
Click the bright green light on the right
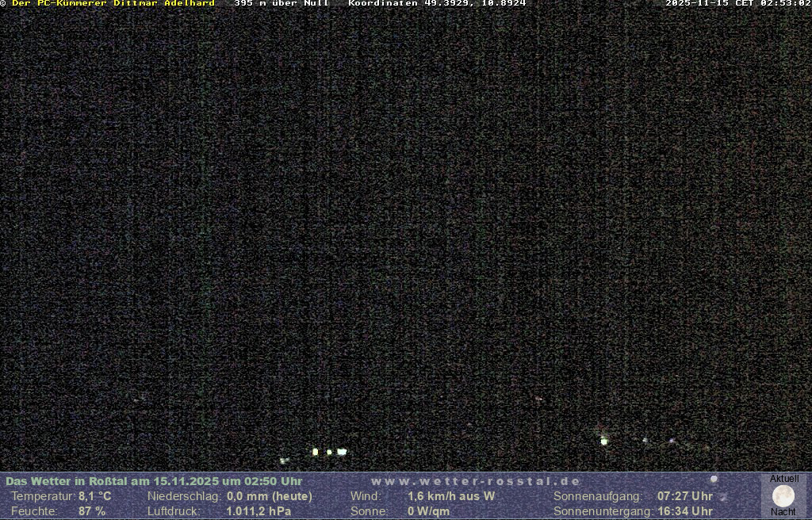tap(604, 442)
